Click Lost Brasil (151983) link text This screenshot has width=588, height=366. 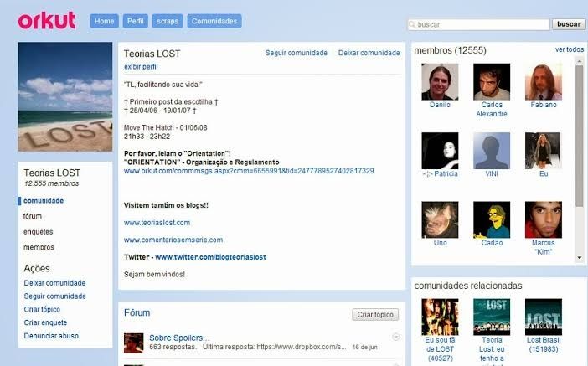[544, 344]
